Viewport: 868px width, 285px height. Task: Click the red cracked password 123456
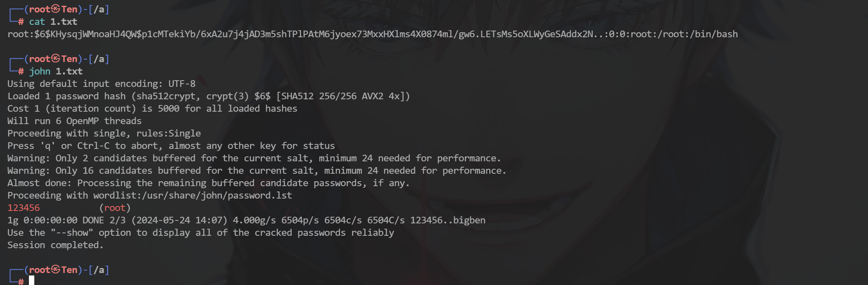coord(24,208)
